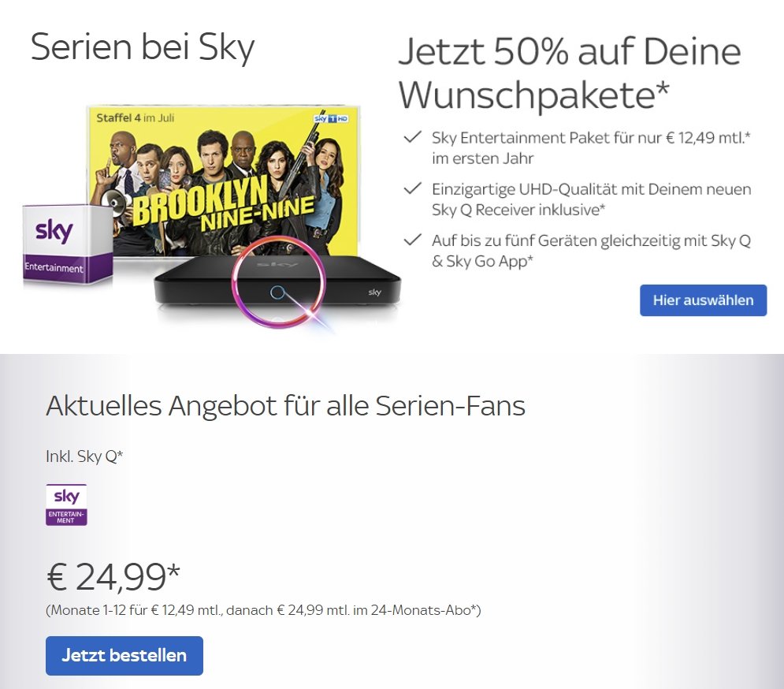Click the Hier auswählen button
The image size is (784, 689).
pyautogui.click(x=702, y=300)
